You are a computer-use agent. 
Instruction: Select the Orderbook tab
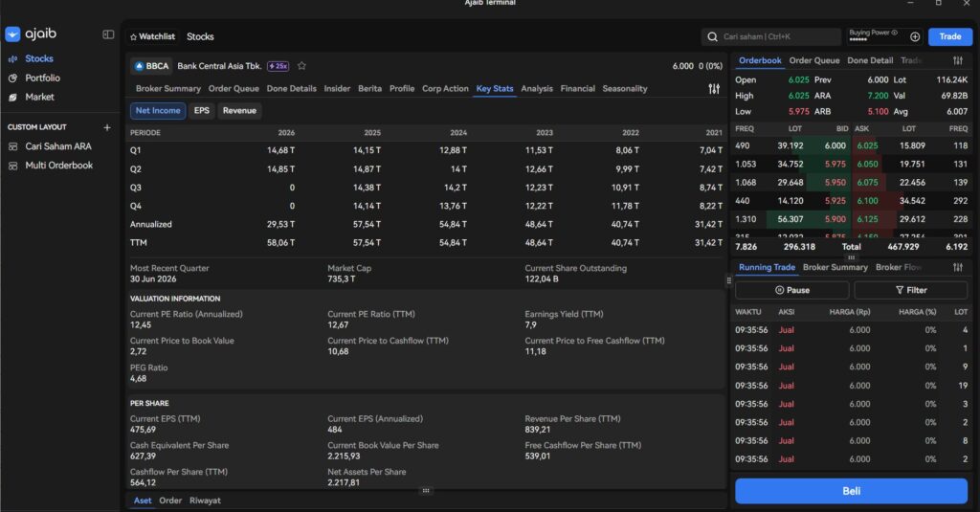coord(760,60)
